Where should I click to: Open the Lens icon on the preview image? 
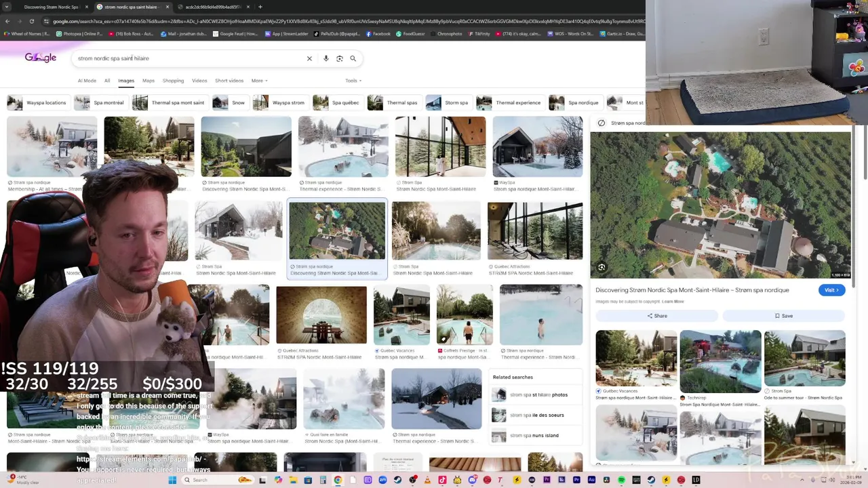[x=601, y=267]
